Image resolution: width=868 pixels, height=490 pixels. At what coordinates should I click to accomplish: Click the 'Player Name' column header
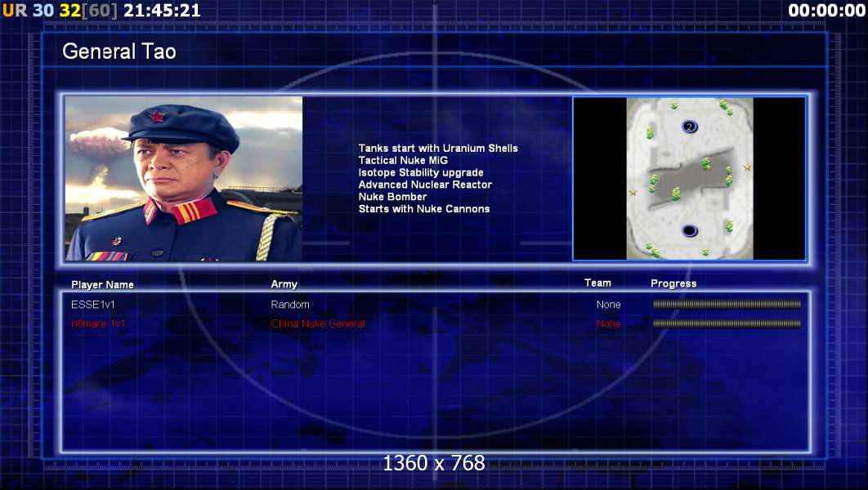pos(102,285)
